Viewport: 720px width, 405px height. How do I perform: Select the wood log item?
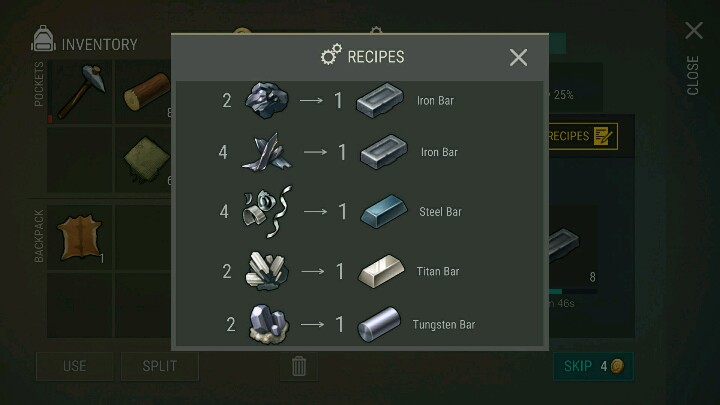[x=145, y=92]
